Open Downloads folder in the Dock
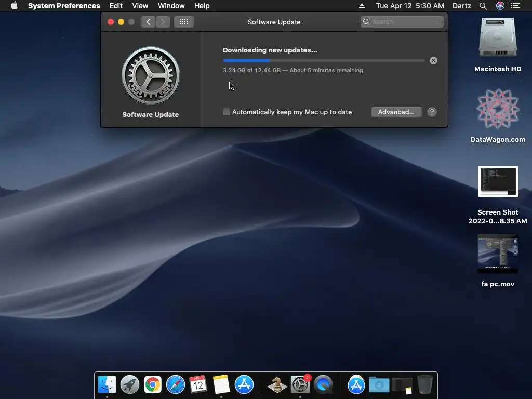532x399 pixels. point(379,385)
